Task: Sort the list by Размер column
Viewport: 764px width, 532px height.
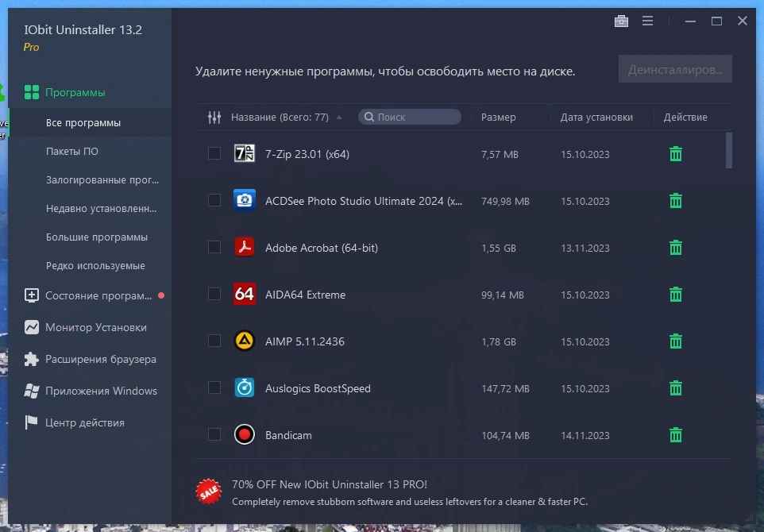Action: [x=498, y=117]
